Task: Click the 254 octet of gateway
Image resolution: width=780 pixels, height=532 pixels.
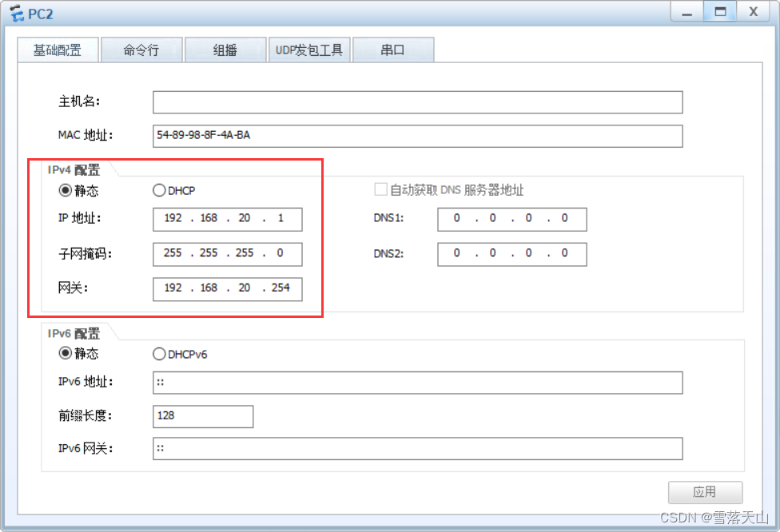Action: click(281, 288)
